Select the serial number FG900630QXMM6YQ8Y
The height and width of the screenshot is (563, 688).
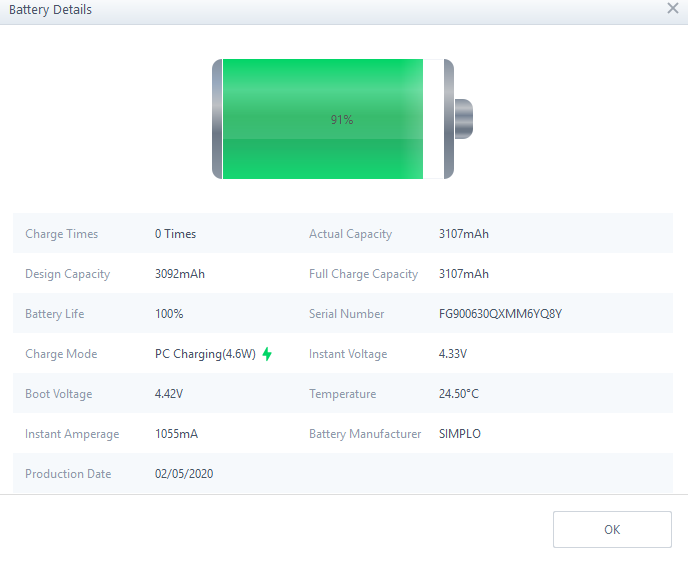[x=500, y=314]
